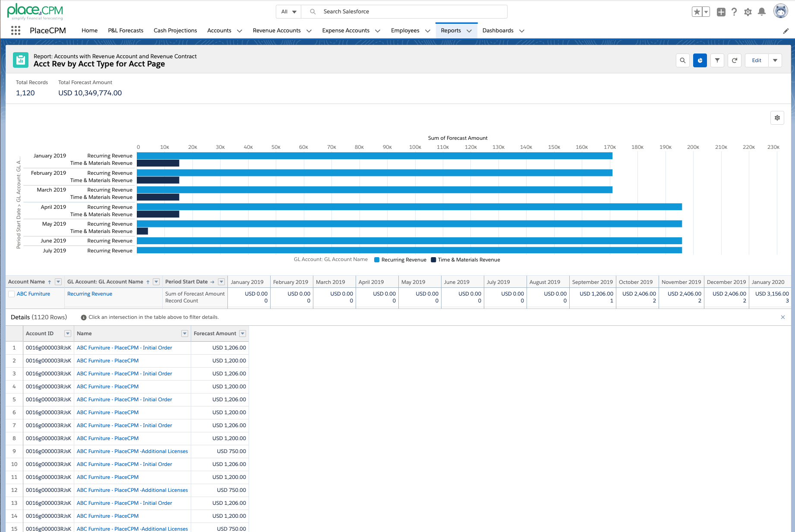Viewport: 795px width, 532px height.
Task: Open the report filters funnel icon
Action: pyautogui.click(x=717, y=60)
